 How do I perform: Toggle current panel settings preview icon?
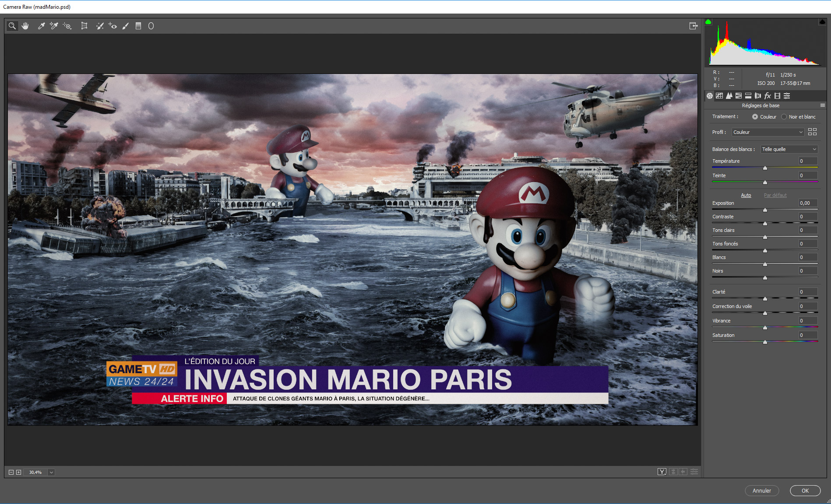pyautogui.click(x=694, y=472)
